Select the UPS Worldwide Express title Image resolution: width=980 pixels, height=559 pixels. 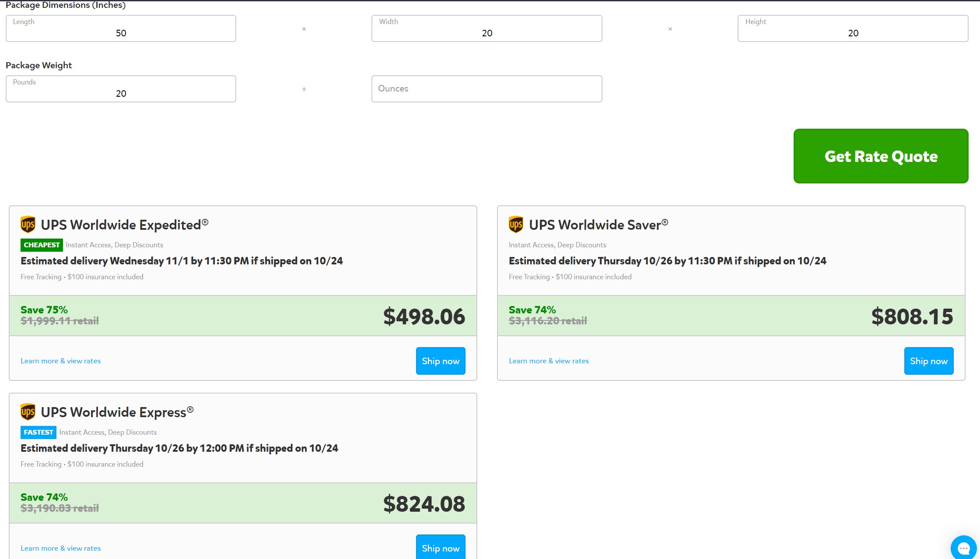[x=117, y=412]
